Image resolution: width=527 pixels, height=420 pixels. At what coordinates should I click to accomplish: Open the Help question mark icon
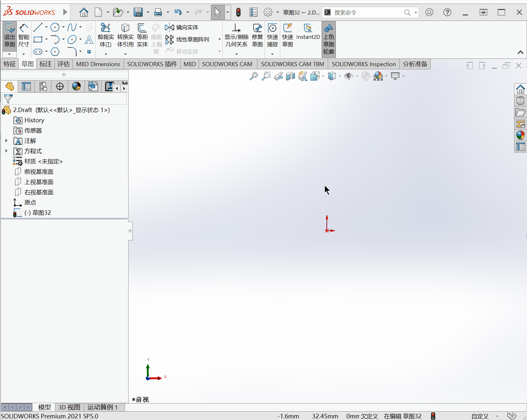click(447, 12)
